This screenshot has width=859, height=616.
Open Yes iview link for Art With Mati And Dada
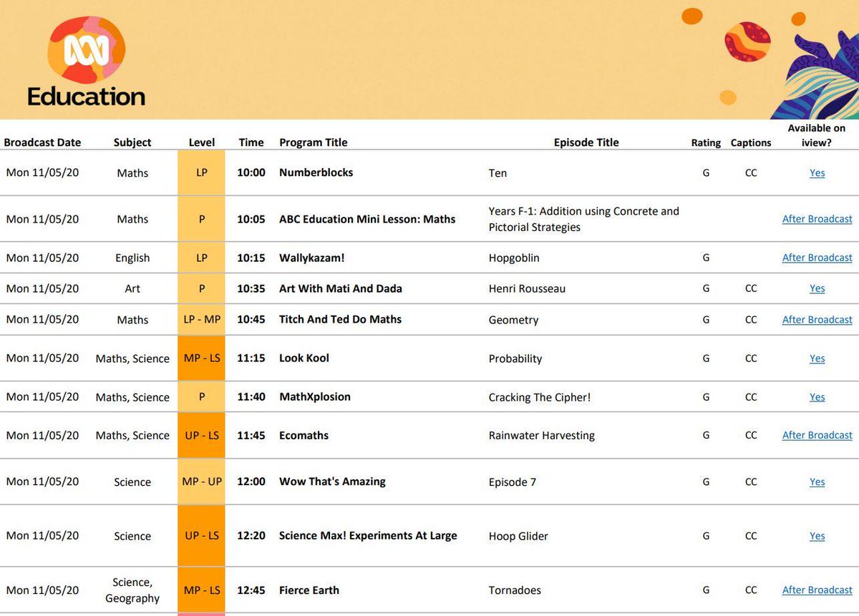[817, 288]
